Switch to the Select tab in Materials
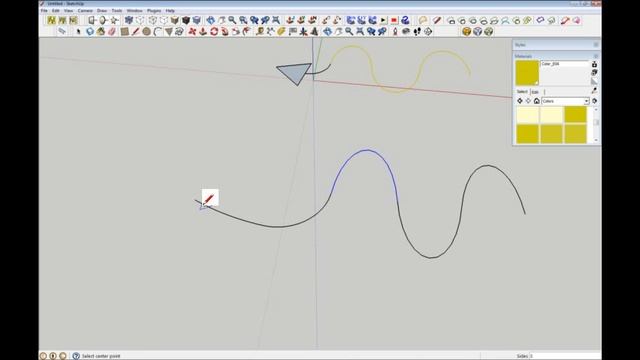Image resolution: width=640 pixels, height=360 pixels. tap(522, 91)
